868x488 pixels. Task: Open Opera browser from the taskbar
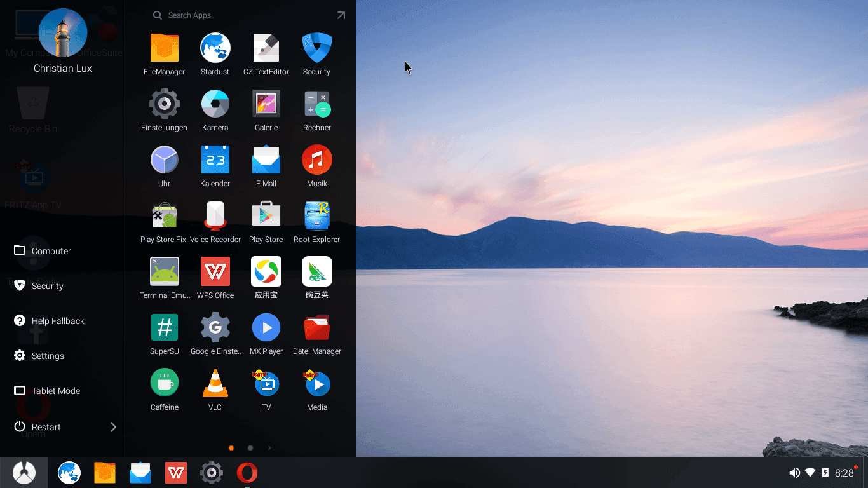247,473
